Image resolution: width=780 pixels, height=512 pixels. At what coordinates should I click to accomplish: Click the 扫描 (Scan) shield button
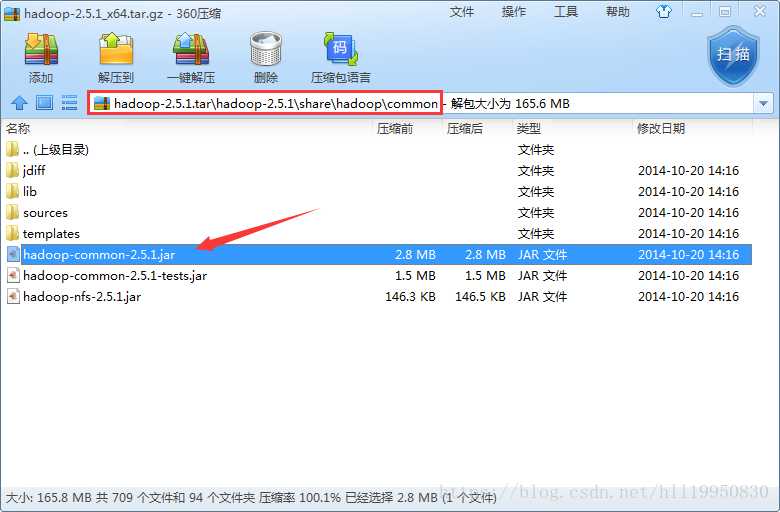point(733,56)
